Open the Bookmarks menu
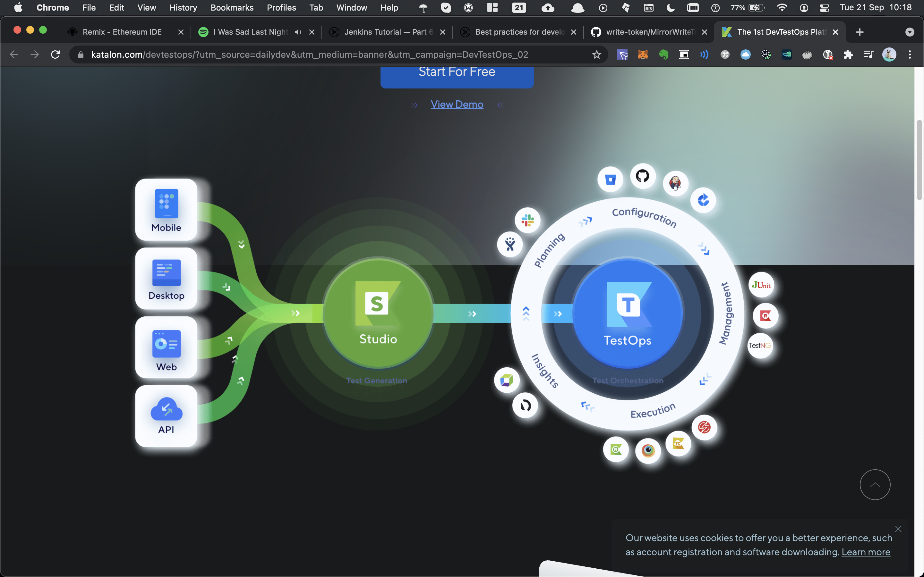 tap(232, 8)
